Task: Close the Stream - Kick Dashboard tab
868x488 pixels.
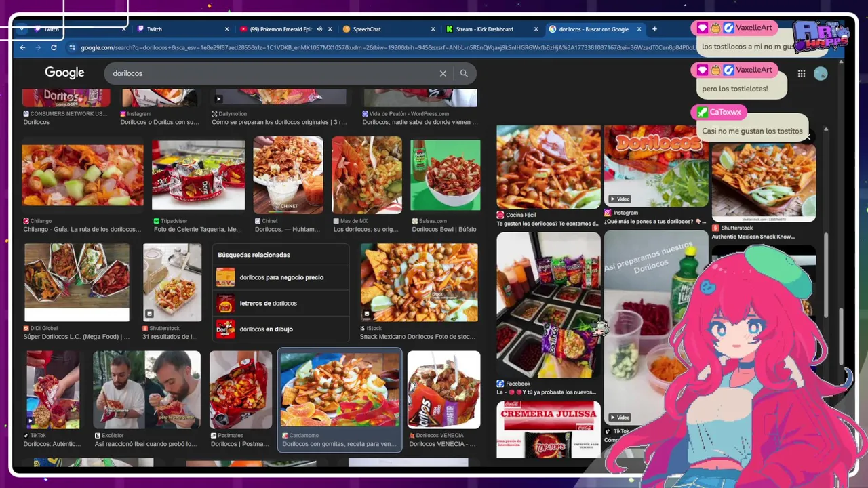Action: (536, 29)
